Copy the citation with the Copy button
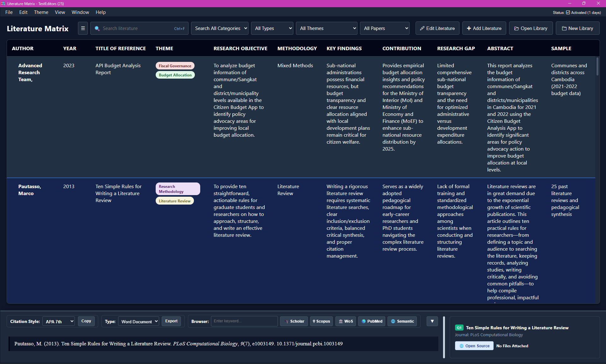This screenshot has width=606, height=364. click(x=86, y=321)
